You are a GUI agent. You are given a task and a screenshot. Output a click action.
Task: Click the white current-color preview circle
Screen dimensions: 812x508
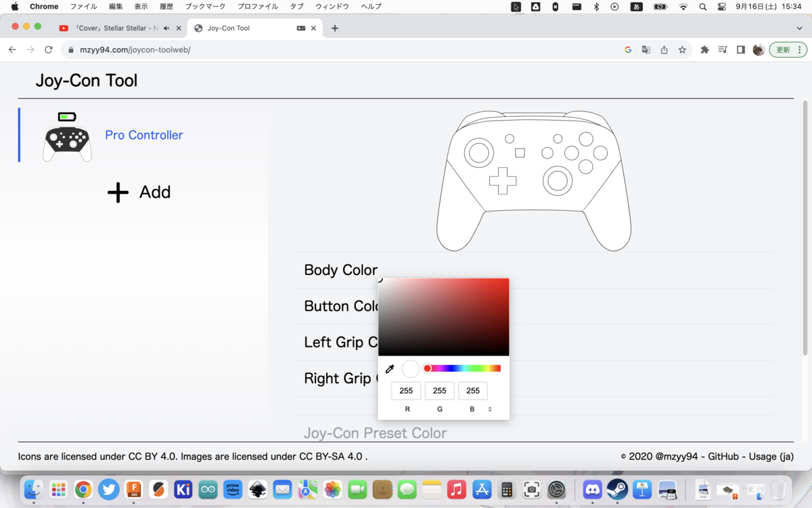click(411, 369)
